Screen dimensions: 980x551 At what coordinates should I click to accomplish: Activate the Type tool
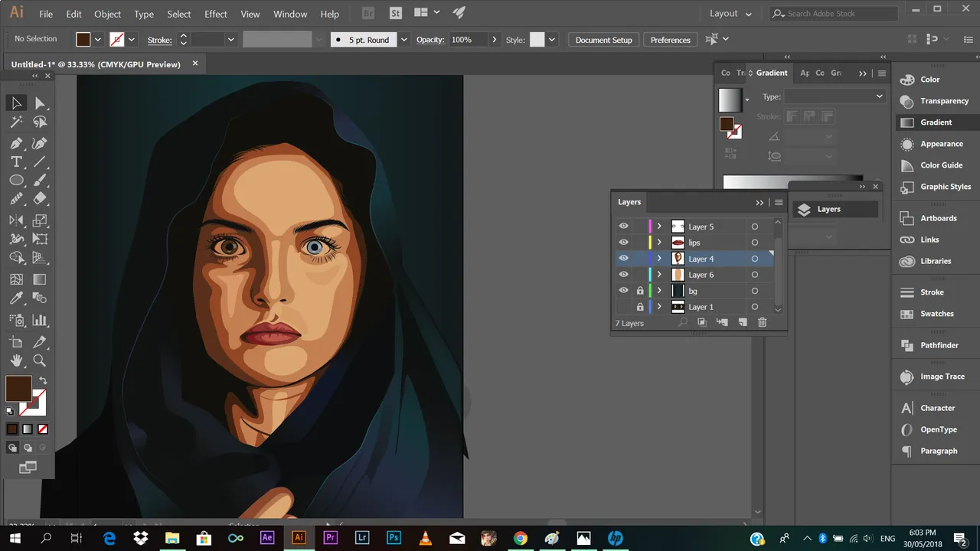click(16, 161)
